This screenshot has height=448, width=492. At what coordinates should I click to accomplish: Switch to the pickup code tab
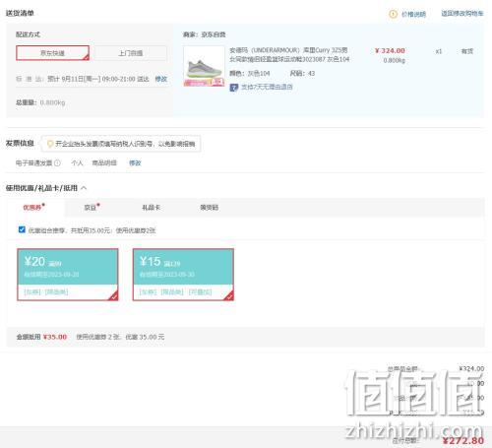click(210, 208)
